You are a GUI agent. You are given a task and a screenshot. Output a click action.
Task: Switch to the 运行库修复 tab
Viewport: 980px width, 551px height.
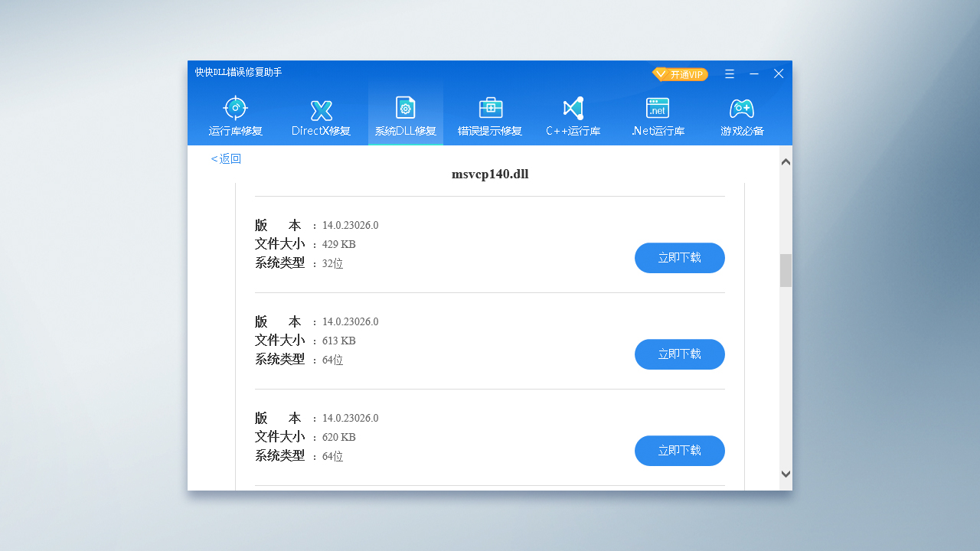click(x=235, y=115)
